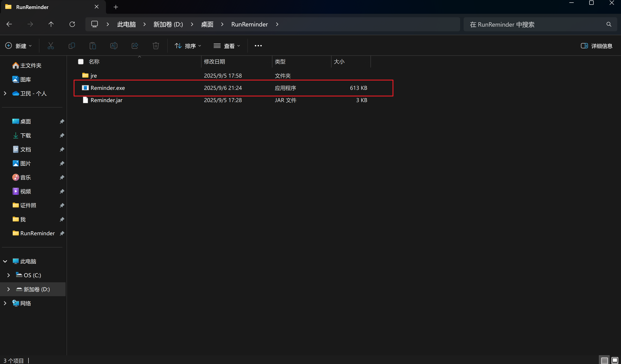The width and height of the screenshot is (621, 364).
Task: Expand the OS (C:) drive tree
Action: (9, 275)
